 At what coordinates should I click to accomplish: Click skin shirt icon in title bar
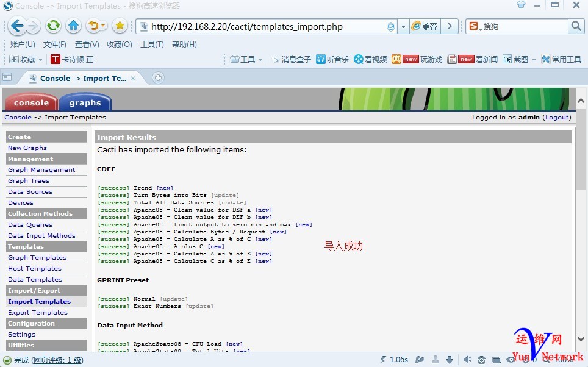pyautogui.click(x=522, y=5)
